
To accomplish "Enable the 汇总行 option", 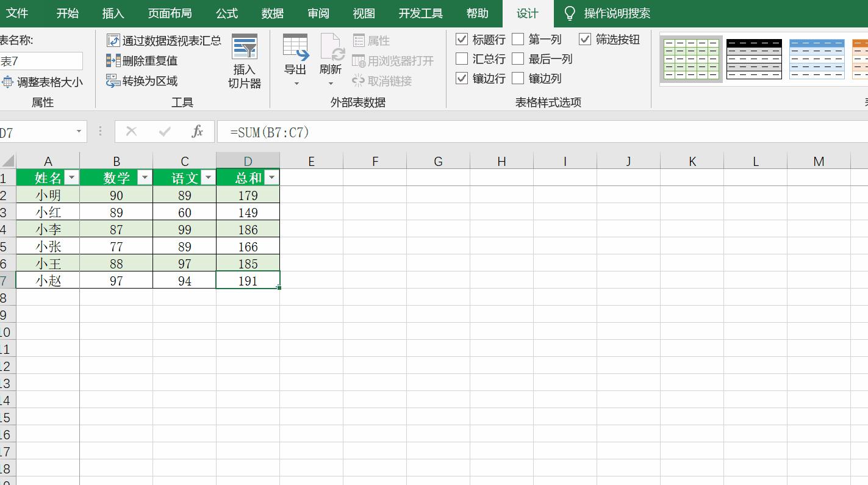I will (462, 59).
